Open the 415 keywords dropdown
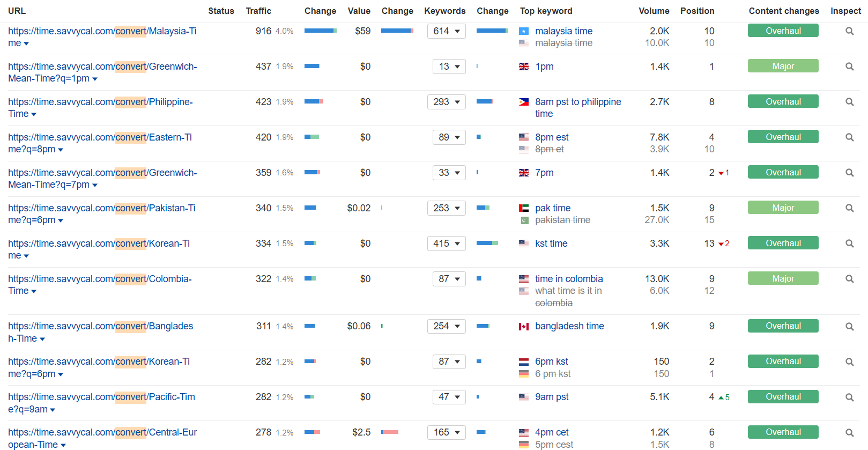Image resolution: width=868 pixels, height=450 pixels. click(x=446, y=244)
